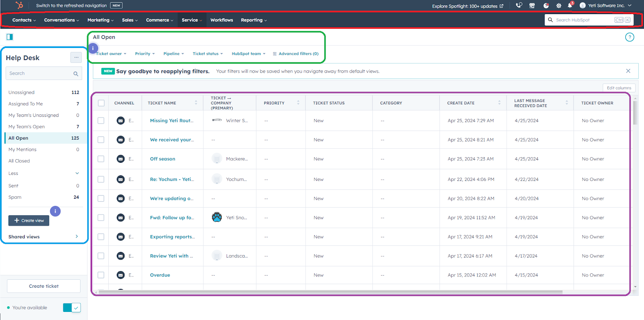644x320 pixels.
Task: Open the HubSpot marketplace icon
Action: point(532,6)
